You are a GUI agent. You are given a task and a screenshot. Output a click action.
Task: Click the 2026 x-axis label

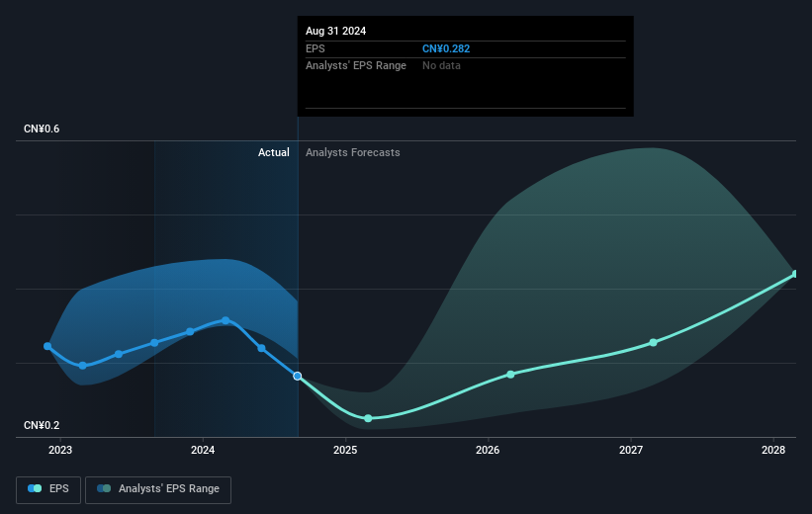[x=488, y=450]
